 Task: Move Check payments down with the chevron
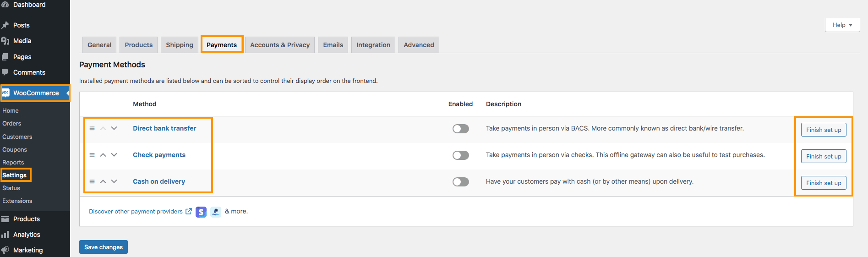tap(114, 155)
